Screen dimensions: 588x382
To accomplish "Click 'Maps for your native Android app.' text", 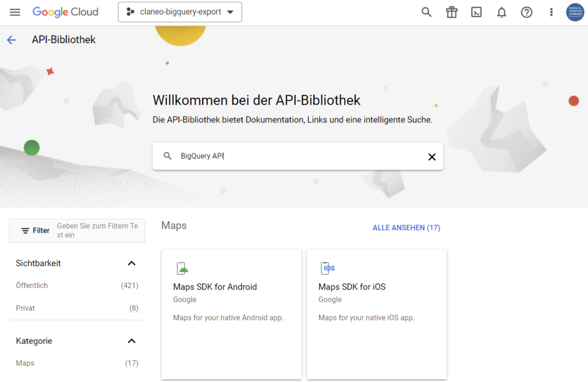I will [x=229, y=318].
